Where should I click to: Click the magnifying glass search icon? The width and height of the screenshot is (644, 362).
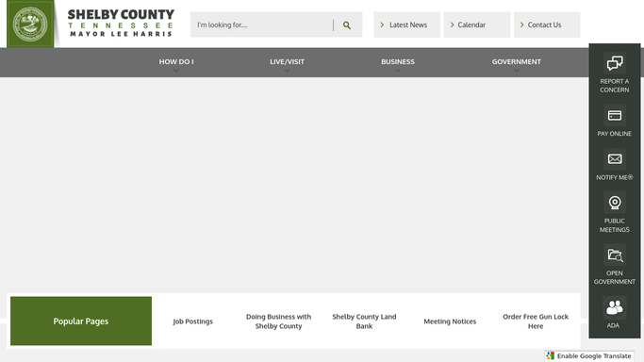347,25
